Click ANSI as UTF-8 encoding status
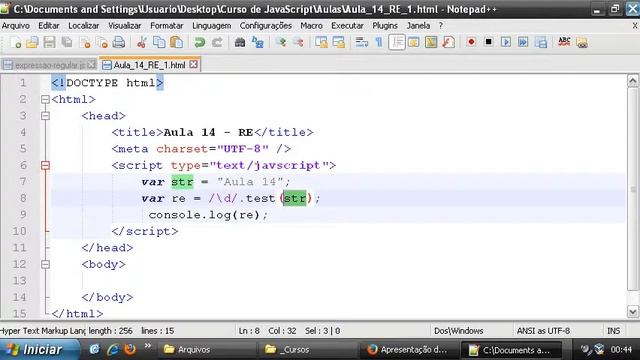 [543, 331]
